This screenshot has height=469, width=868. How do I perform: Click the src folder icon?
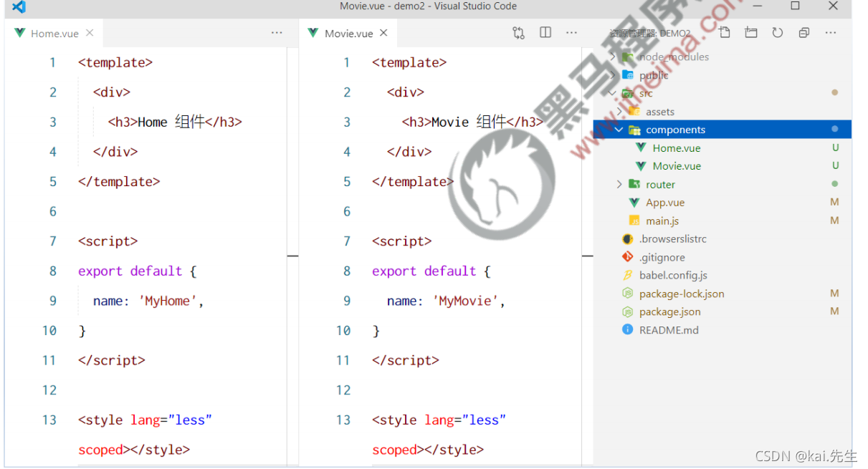(628, 93)
